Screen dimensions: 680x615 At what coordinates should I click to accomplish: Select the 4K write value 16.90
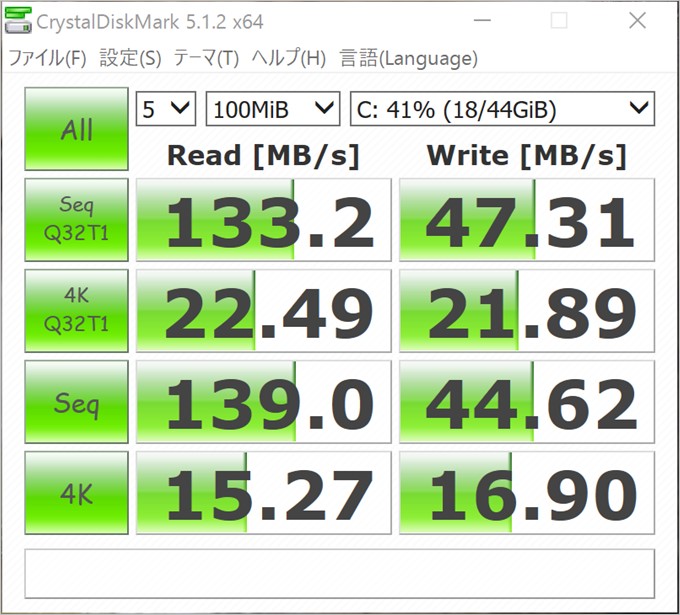tap(527, 493)
